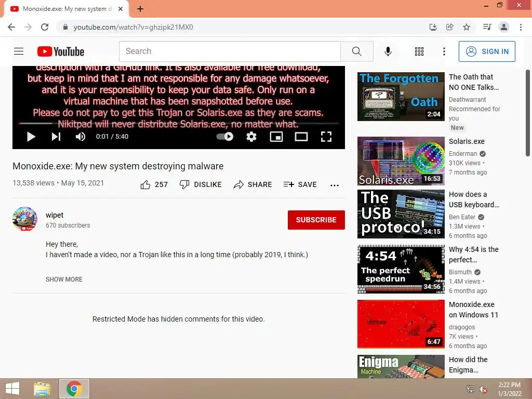
Task: Open 4:54 perfect speedrun thumbnail
Action: (401, 269)
